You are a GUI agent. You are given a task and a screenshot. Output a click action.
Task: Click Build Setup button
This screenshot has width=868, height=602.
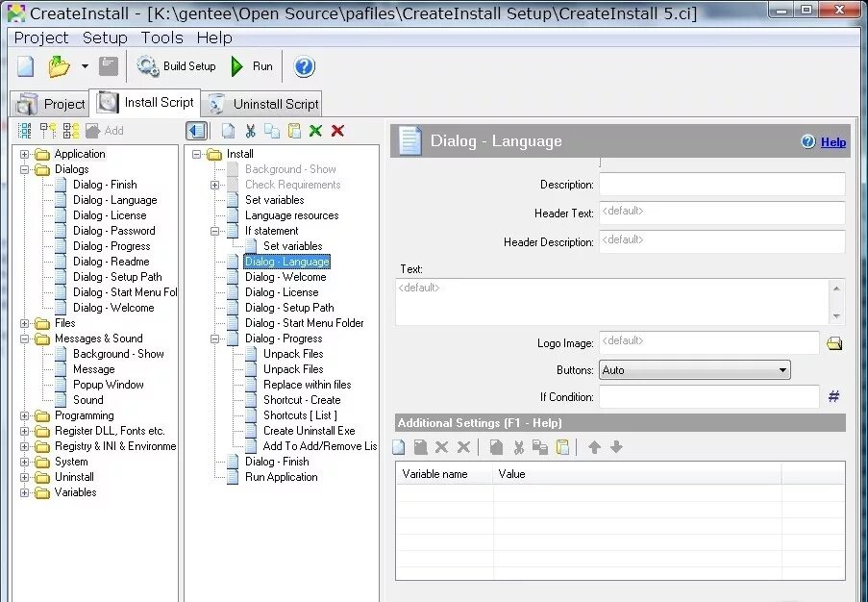[x=177, y=66]
